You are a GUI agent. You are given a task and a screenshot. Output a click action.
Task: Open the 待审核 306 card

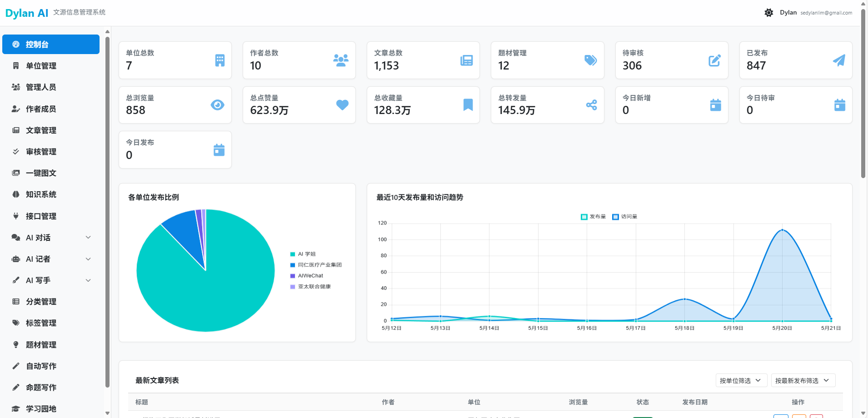coord(672,60)
